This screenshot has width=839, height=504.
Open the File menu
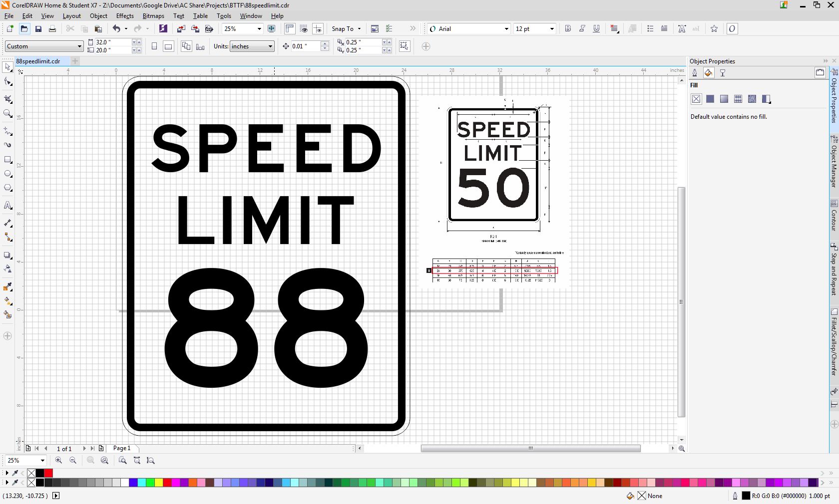pyautogui.click(x=9, y=16)
